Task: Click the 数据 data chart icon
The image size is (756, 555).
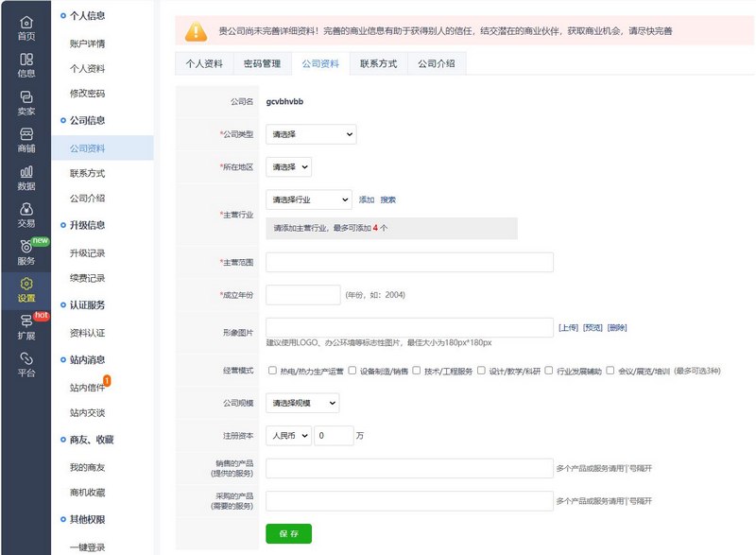Action: point(26,172)
